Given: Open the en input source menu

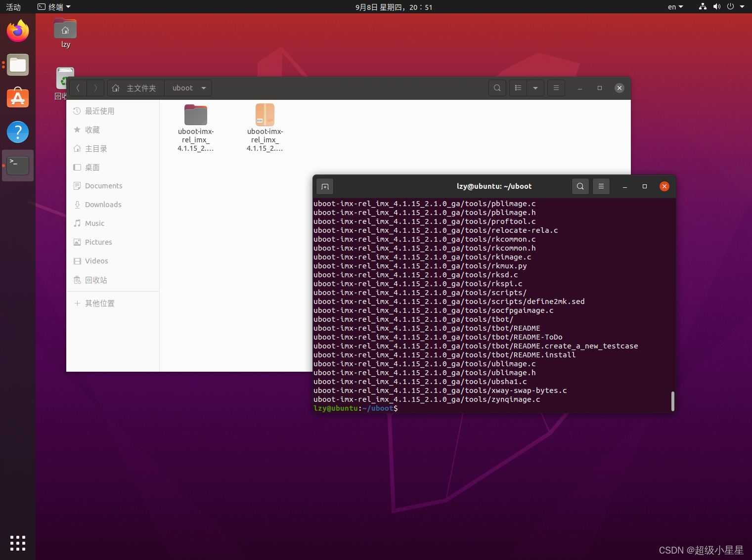Looking at the screenshot, I should pos(674,7).
